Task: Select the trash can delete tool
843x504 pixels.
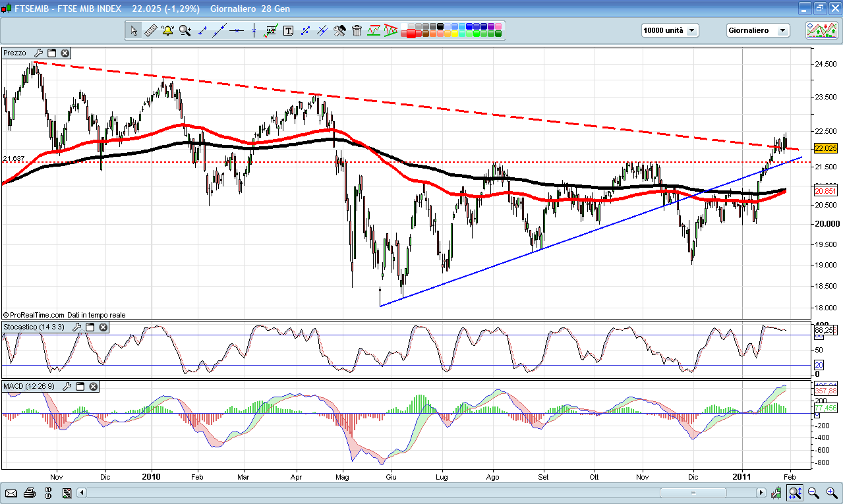Action: (357, 30)
